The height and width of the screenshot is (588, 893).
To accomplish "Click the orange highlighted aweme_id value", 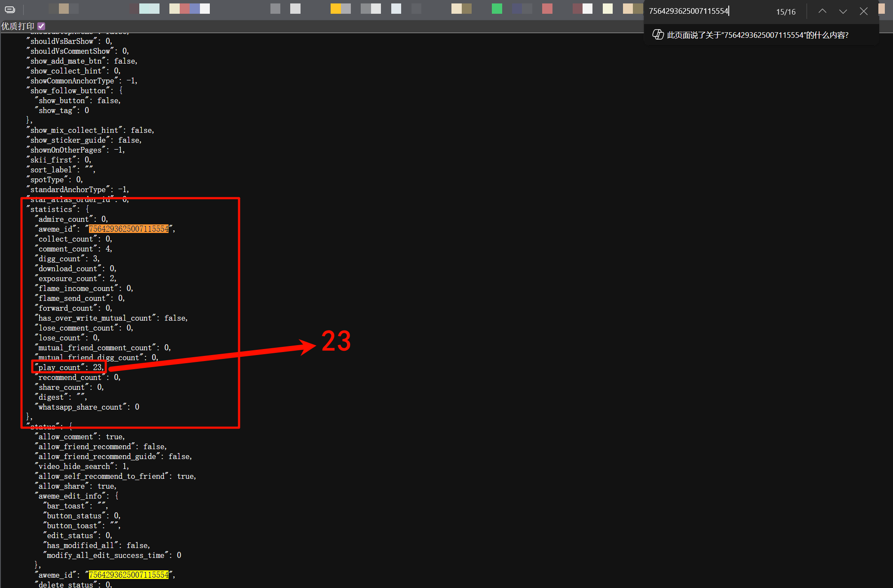I will click(x=129, y=229).
